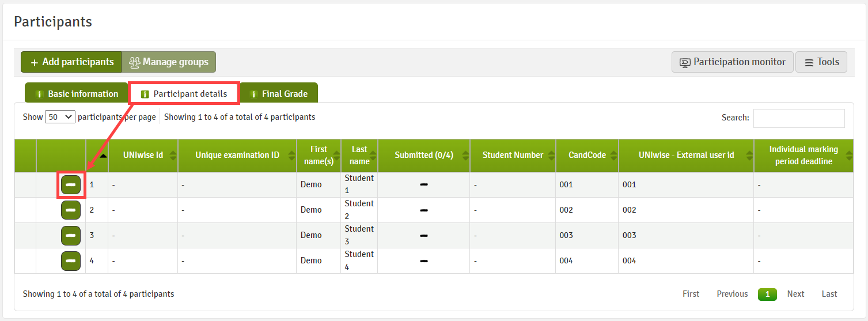Collapse details for participant row 2

click(71, 210)
